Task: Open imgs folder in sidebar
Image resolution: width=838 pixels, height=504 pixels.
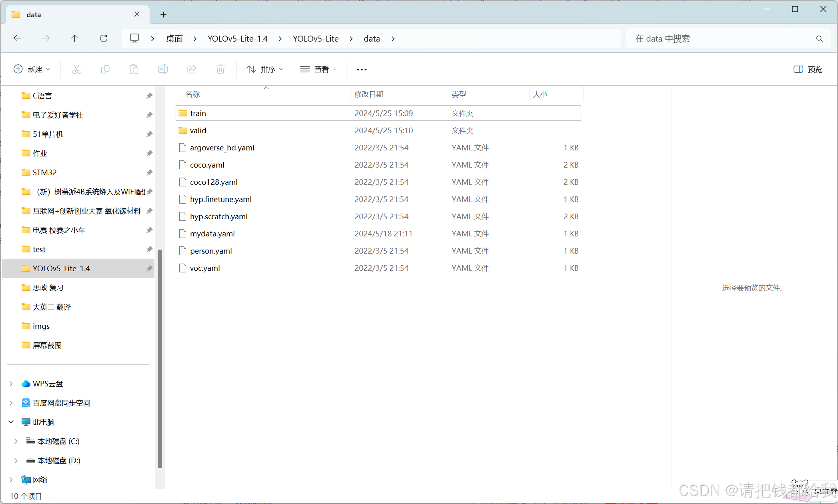Action: click(78, 326)
